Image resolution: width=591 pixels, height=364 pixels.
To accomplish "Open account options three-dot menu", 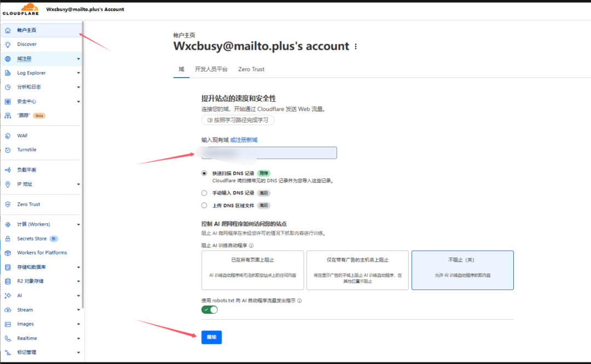I will pyautogui.click(x=356, y=47).
